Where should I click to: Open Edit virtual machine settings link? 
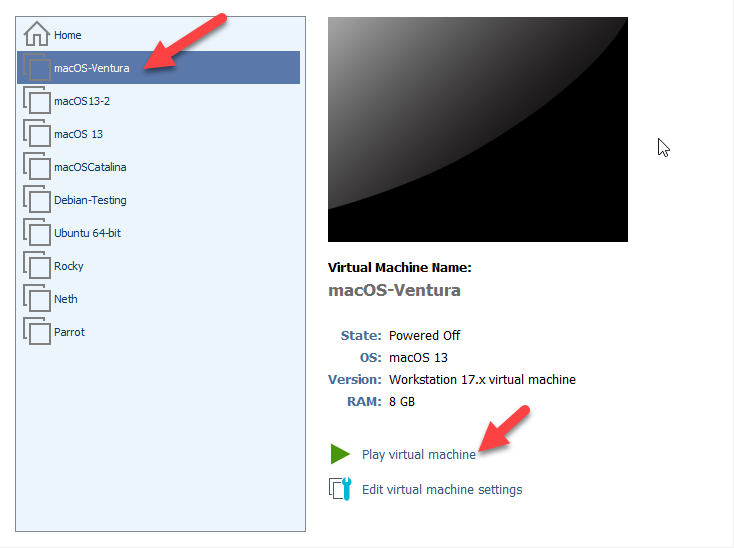[441, 489]
